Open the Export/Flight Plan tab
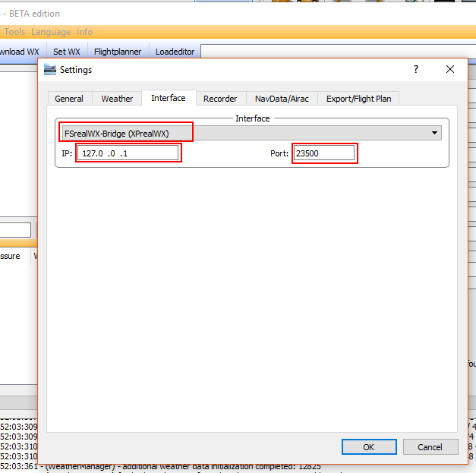The image size is (476, 473). point(358,99)
